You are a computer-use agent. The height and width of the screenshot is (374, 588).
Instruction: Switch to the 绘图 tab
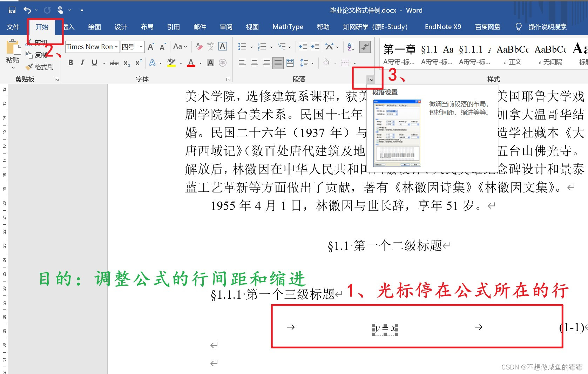[94, 27]
